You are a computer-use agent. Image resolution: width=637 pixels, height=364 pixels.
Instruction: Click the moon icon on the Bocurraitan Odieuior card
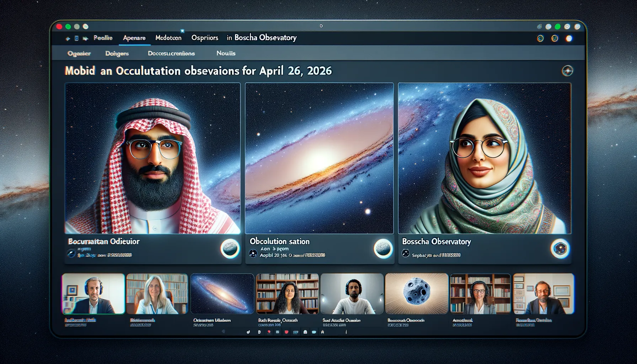click(x=230, y=248)
